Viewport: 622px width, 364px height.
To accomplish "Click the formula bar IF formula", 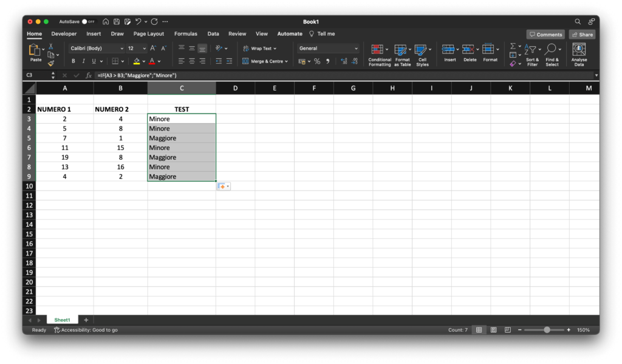I will (x=137, y=75).
